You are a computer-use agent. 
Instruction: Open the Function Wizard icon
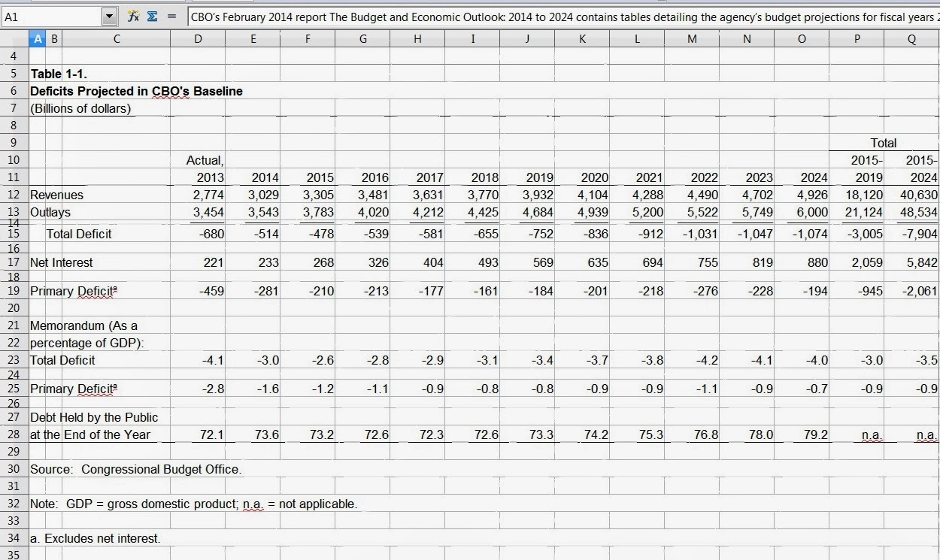133,16
